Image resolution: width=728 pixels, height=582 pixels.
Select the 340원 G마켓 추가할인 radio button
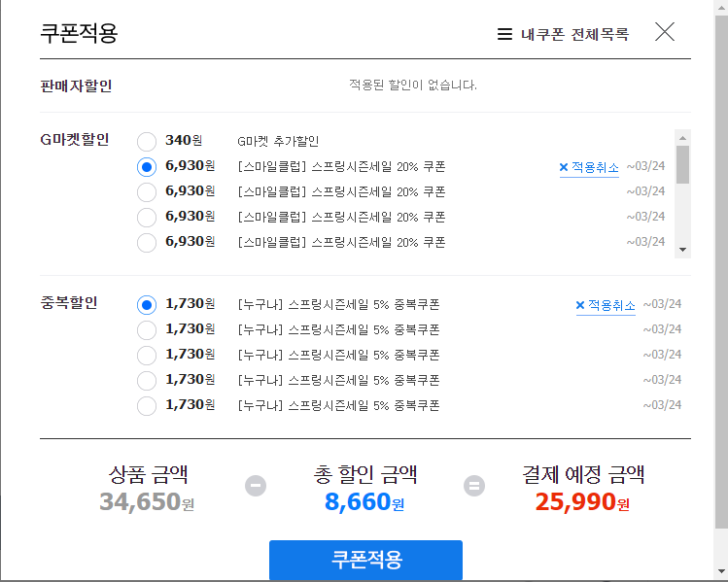(147, 142)
